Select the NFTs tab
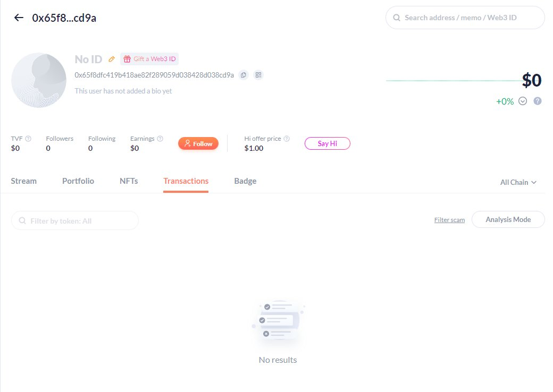 pyautogui.click(x=129, y=181)
